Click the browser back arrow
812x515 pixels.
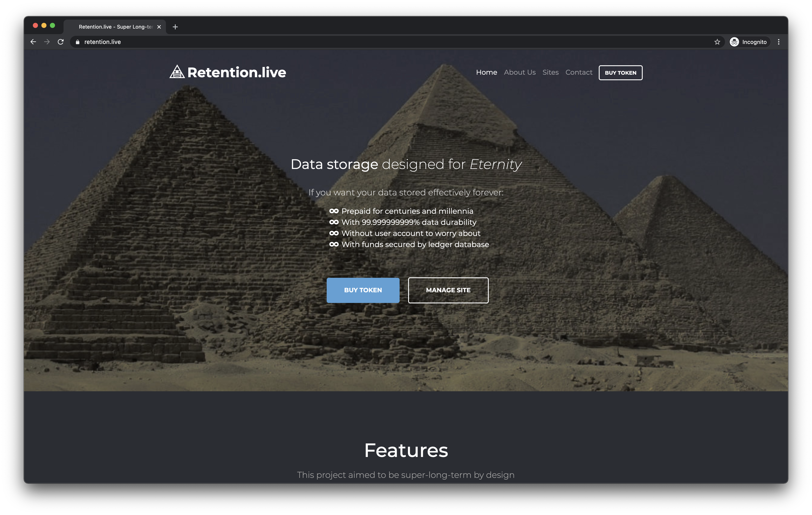pos(33,42)
